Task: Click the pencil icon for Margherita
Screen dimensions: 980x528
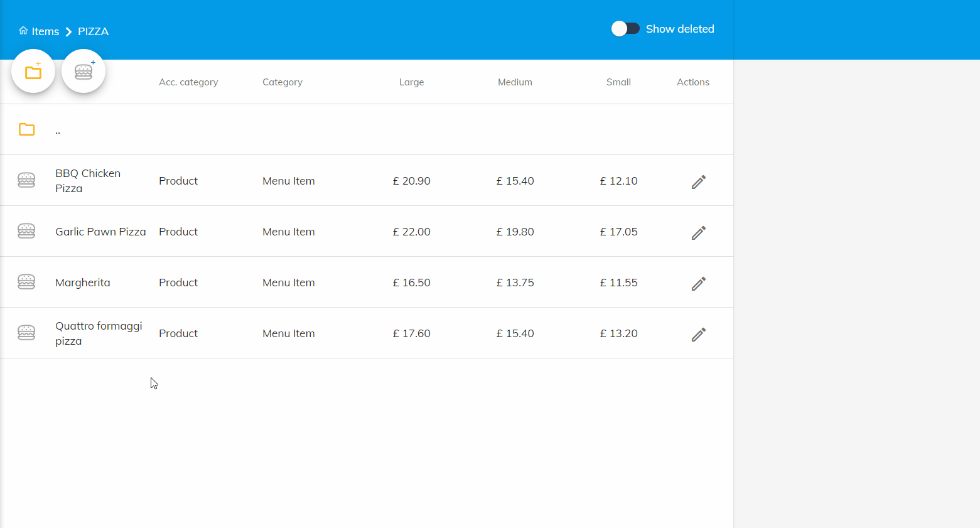Action: coord(698,283)
